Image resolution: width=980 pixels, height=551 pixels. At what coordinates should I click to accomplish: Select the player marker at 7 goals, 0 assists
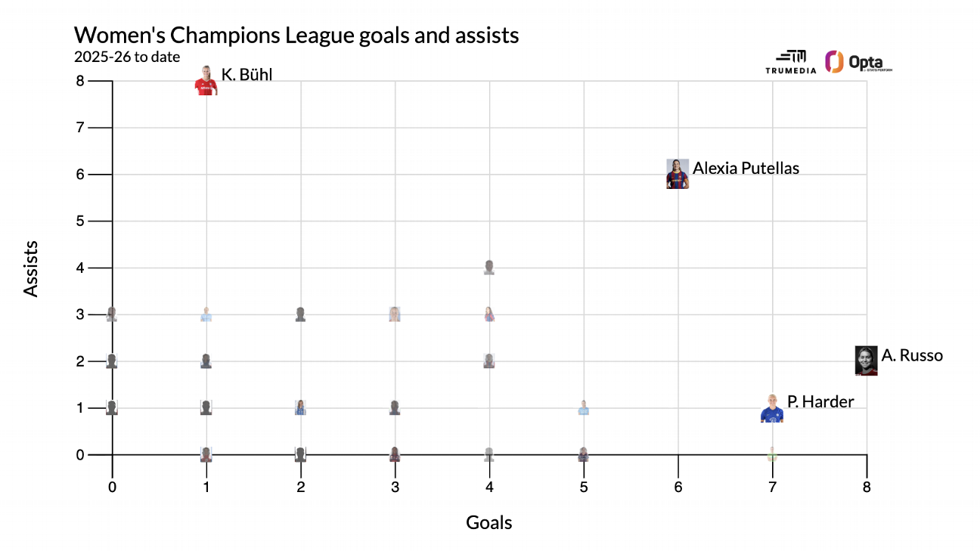(772, 454)
